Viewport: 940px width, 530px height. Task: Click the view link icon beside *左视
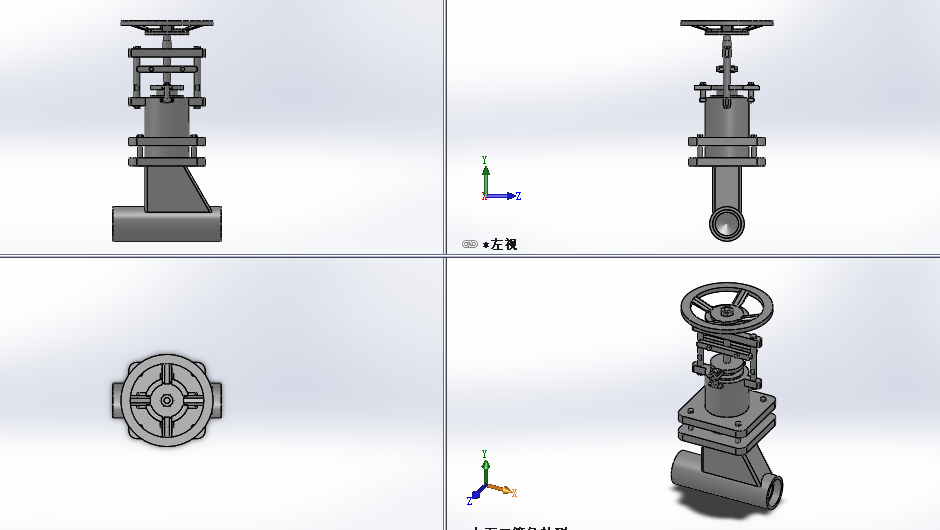click(x=469, y=244)
